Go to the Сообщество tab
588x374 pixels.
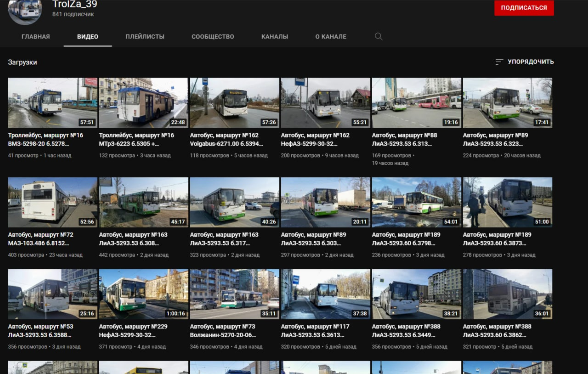click(x=213, y=37)
